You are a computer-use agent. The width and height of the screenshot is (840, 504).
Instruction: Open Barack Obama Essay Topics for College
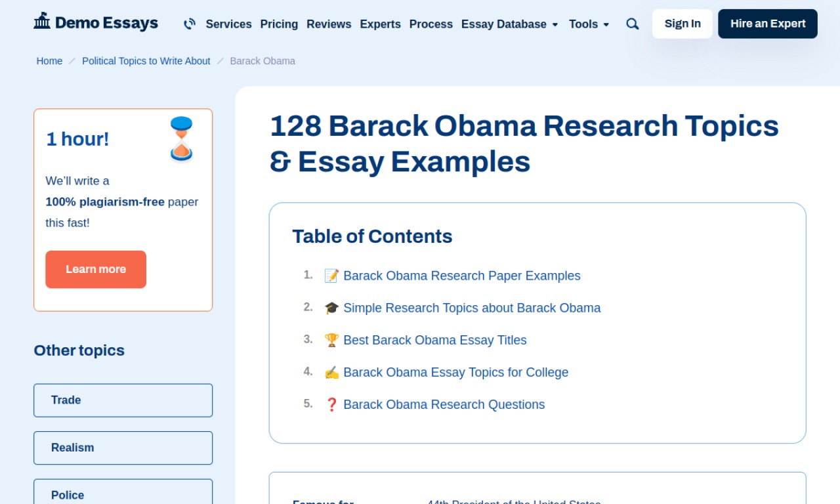pyautogui.click(x=456, y=372)
